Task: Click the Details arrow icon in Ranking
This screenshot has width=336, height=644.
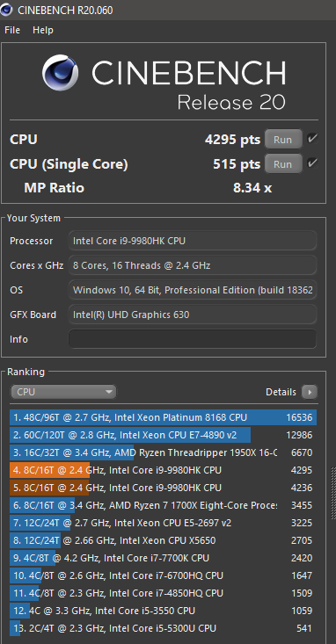Action: (x=310, y=392)
